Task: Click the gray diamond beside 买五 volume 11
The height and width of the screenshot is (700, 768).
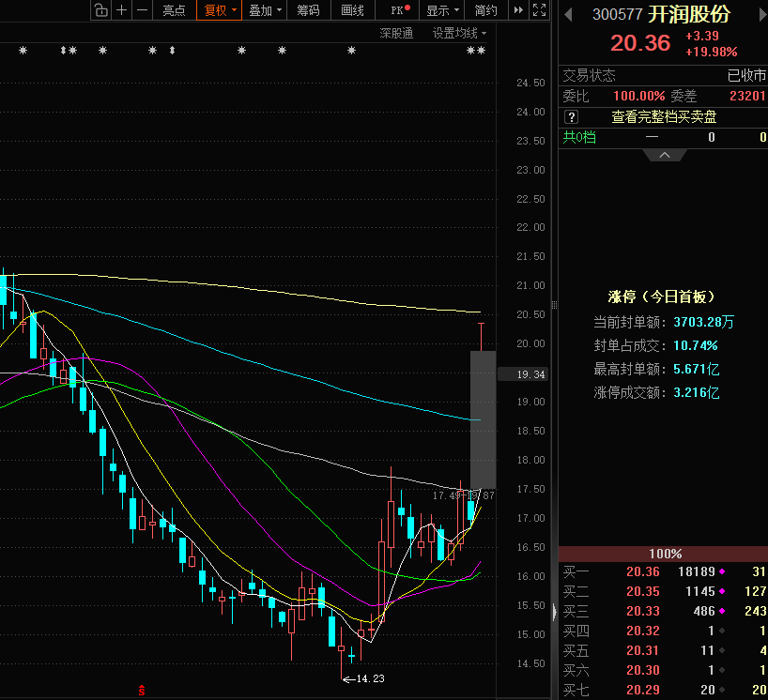Action: tap(722, 650)
